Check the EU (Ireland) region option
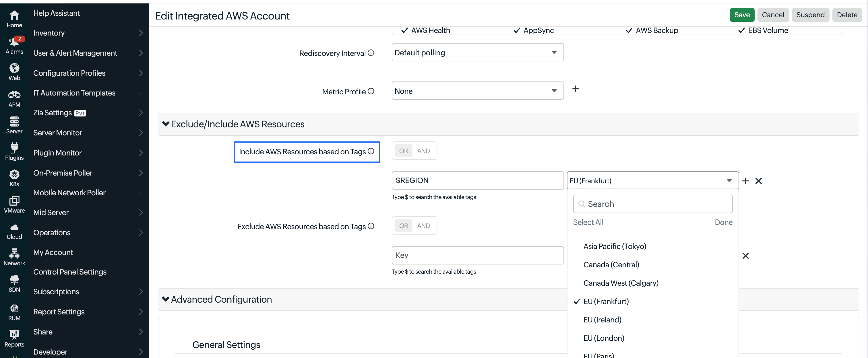868x358 pixels. [x=602, y=320]
